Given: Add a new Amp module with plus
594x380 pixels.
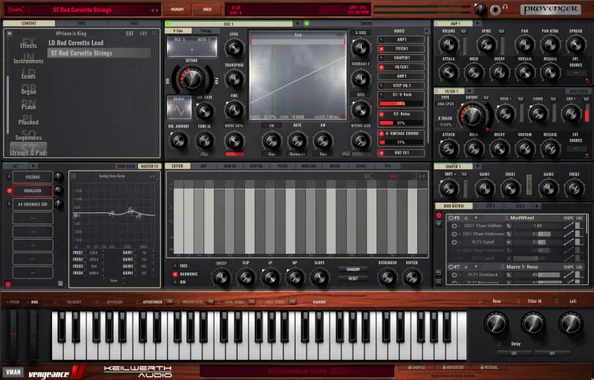Looking at the screenshot, I should (x=477, y=23).
